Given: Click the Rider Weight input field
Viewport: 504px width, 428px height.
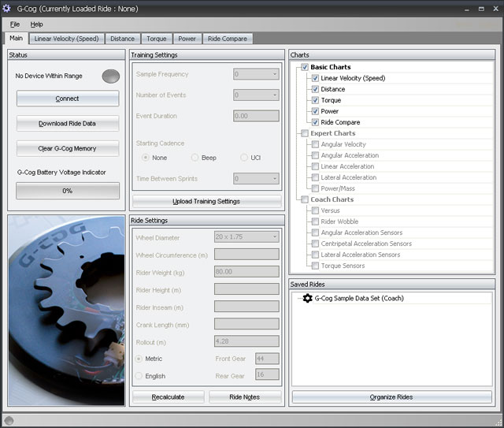Looking at the screenshot, I should click(x=246, y=272).
